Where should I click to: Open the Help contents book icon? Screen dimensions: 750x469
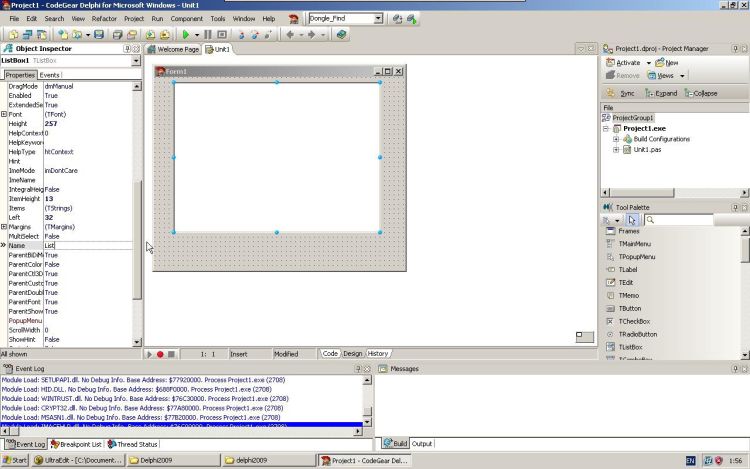(341, 34)
